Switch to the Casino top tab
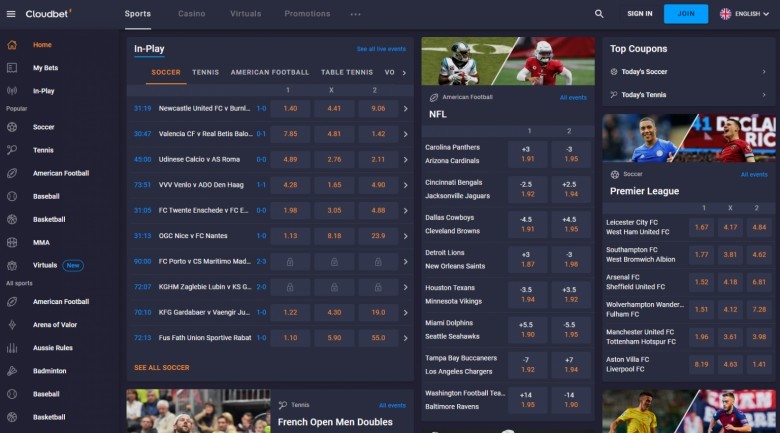Screen dimensions: 780x433 tap(191, 14)
